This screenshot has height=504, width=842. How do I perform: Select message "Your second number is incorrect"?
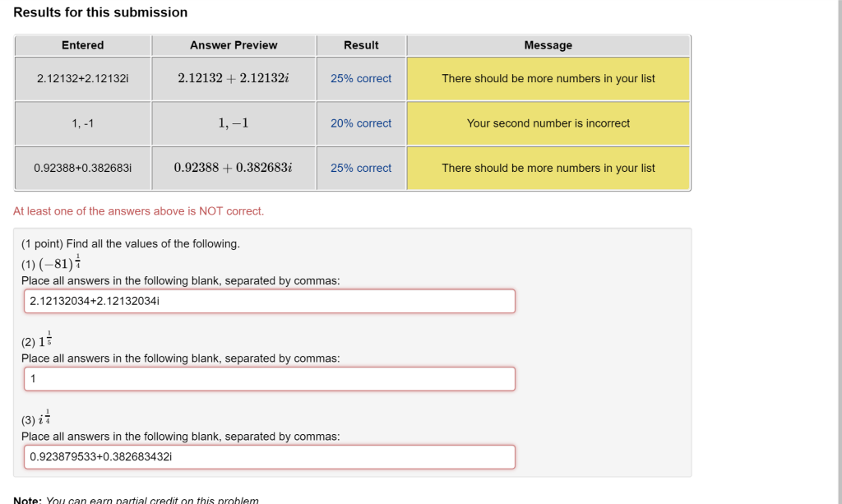548,123
